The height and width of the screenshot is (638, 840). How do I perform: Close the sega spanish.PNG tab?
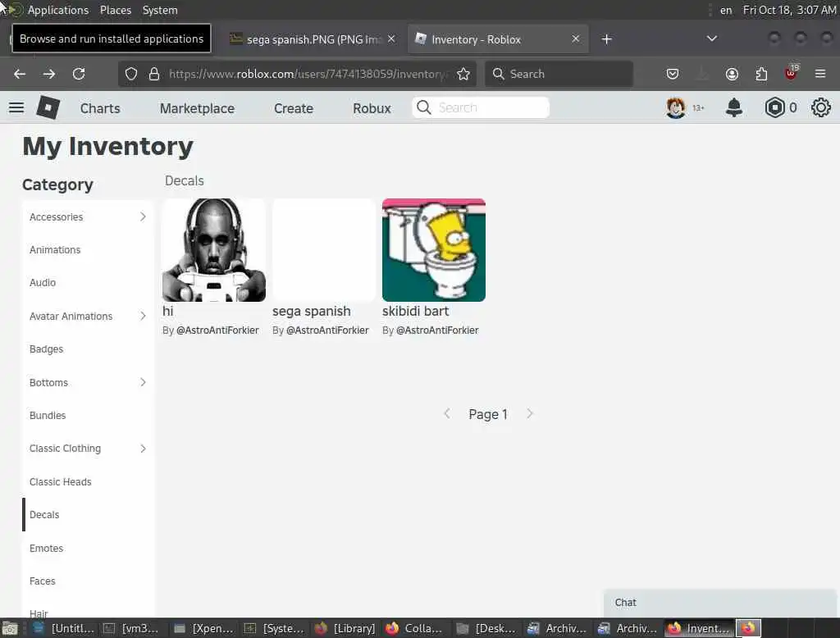(391, 39)
